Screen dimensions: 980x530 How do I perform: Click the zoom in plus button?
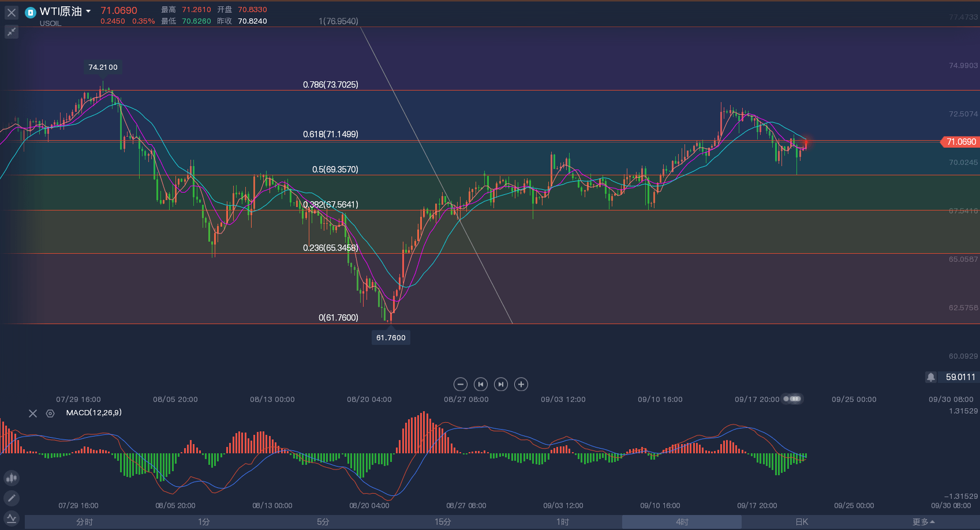tap(521, 384)
